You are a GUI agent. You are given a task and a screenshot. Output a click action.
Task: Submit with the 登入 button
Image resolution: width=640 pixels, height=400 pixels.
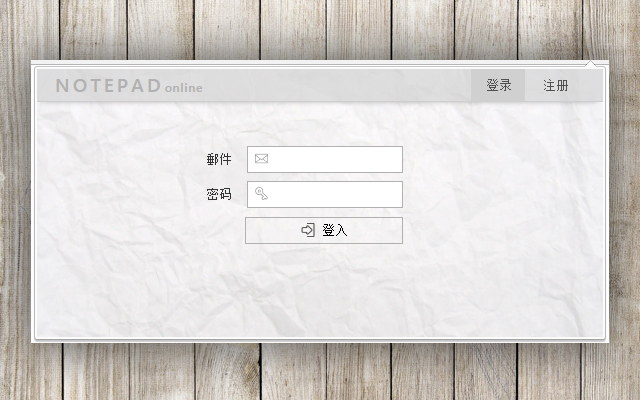pyautogui.click(x=324, y=230)
